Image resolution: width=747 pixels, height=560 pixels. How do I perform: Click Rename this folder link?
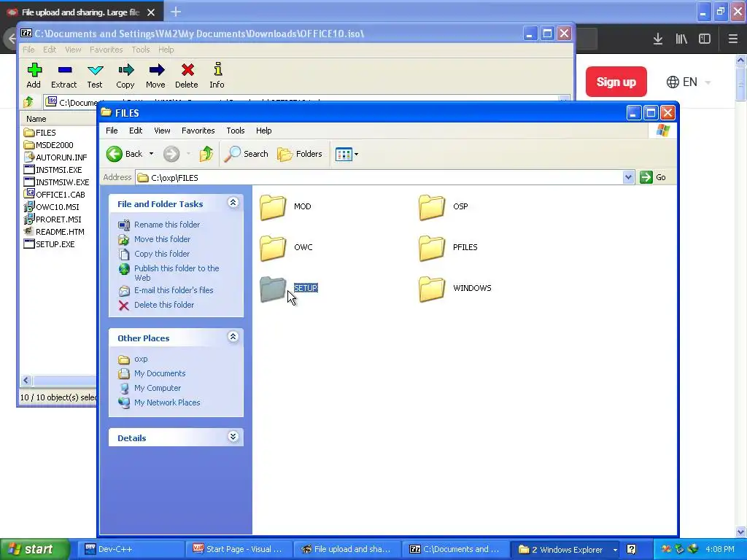pyautogui.click(x=167, y=225)
